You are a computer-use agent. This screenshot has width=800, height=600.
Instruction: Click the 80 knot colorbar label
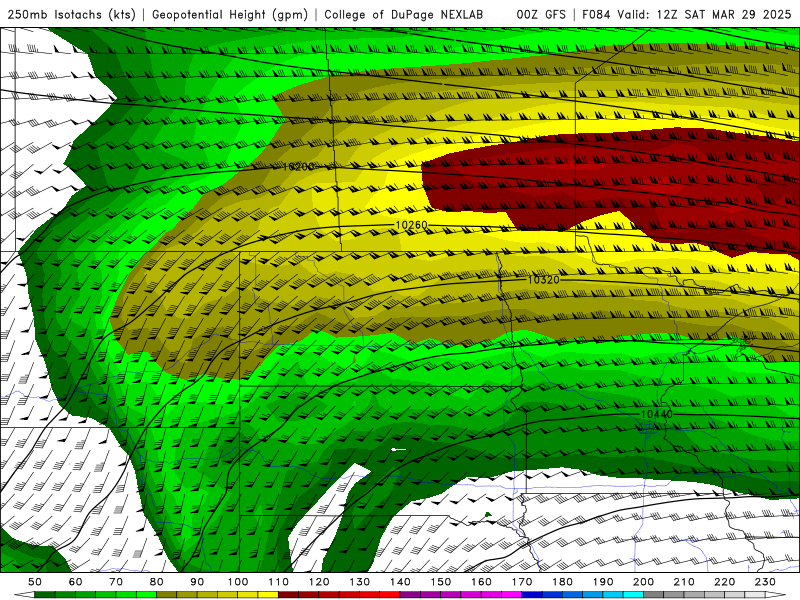(x=156, y=582)
